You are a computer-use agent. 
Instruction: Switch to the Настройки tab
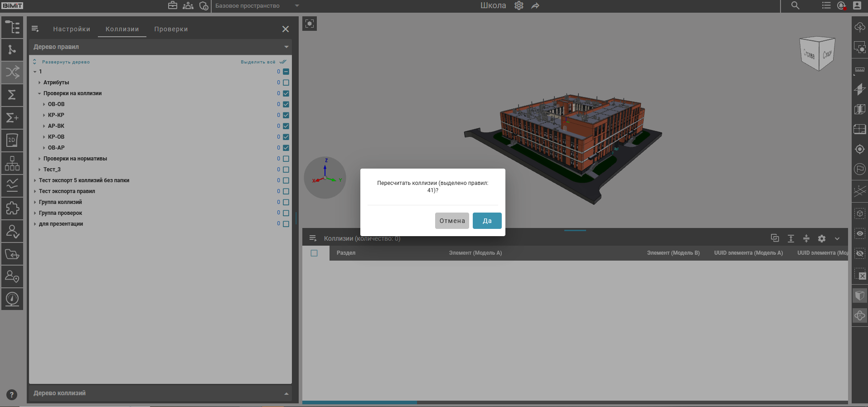72,29
